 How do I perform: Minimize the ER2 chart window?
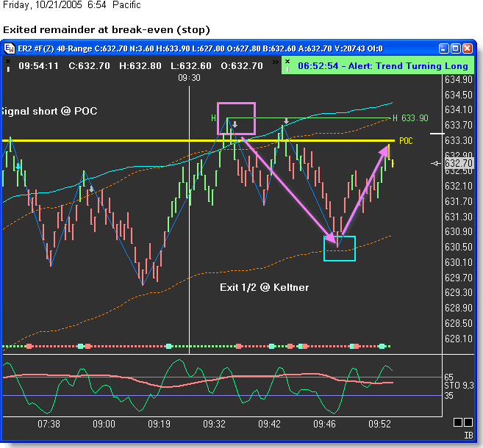point(443,48)
